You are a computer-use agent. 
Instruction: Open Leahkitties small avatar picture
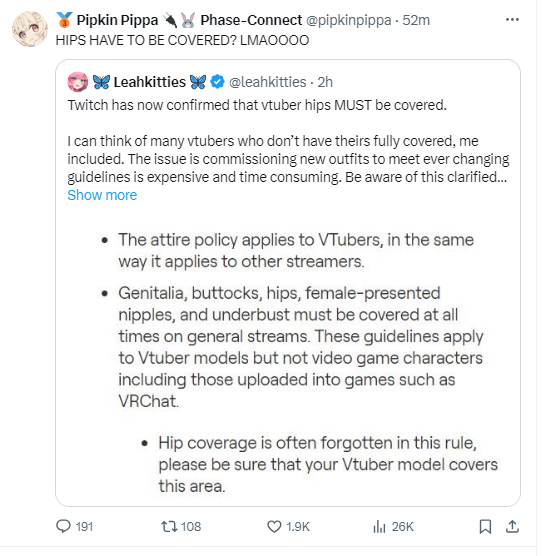pos(78,82)
